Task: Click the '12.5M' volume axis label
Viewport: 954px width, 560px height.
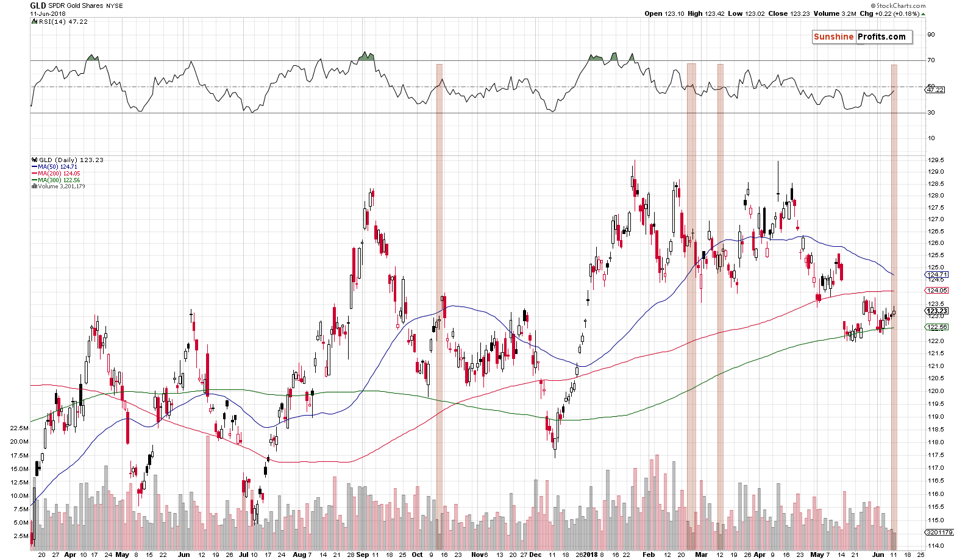Action: [19, 482]
